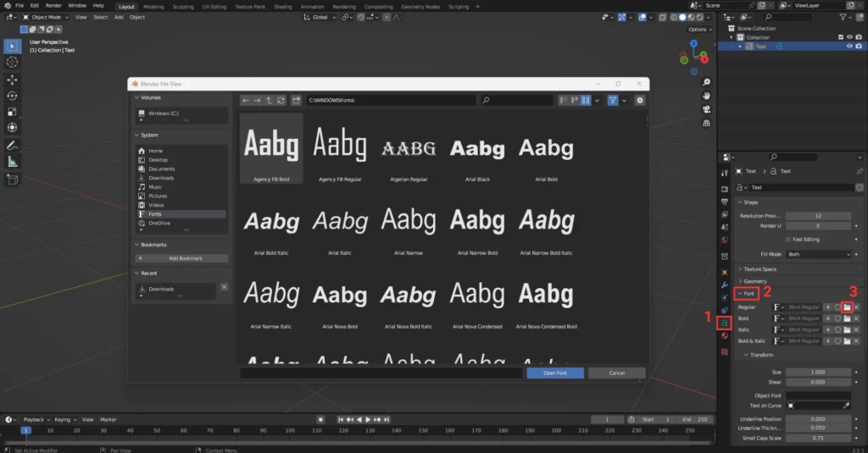Select the Annotate tool in the viewport toolbar
This screenshot has height=453, width=868.
tap(12, 146)
